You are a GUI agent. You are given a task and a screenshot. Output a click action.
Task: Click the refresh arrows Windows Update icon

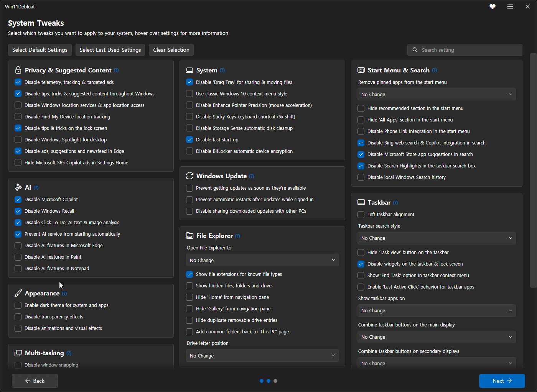189,176
